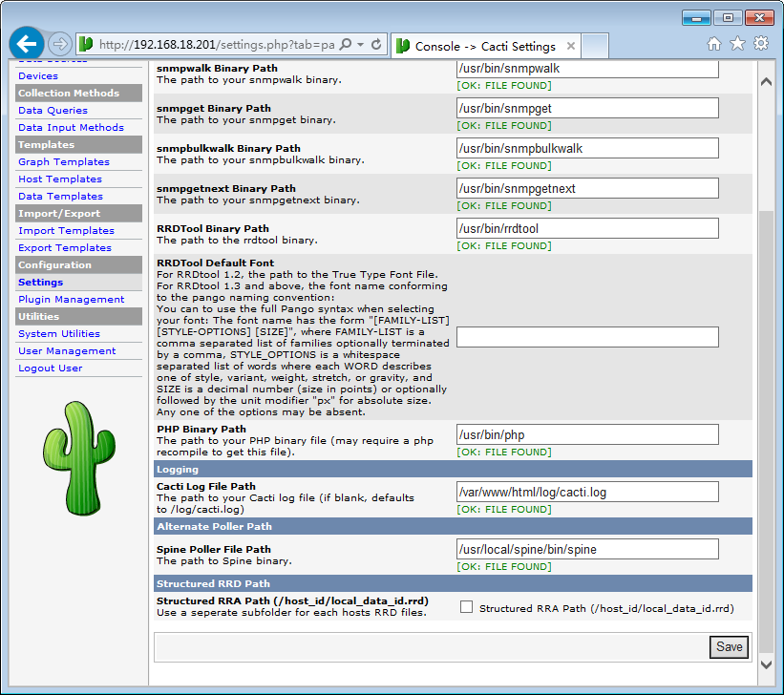Click the Configuration sidebar header
This screenshot has width=784, height=695.
pyautogui.click(x=78, y=265)
